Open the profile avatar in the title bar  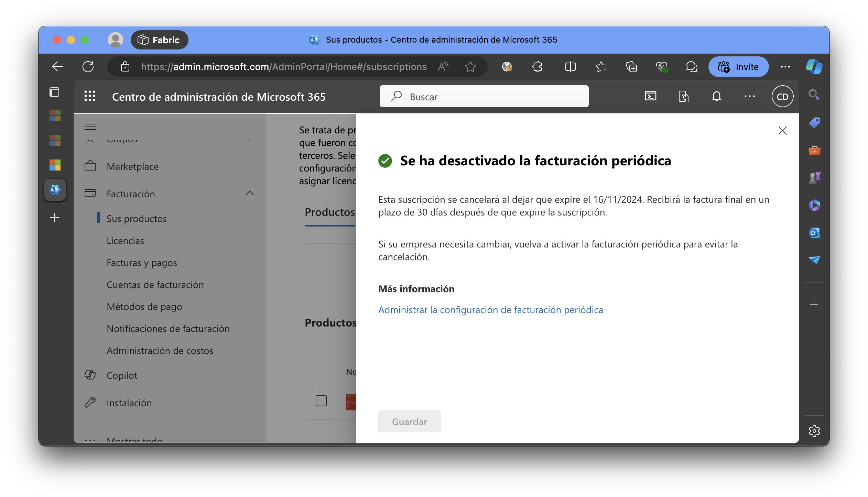coord(116,40)
